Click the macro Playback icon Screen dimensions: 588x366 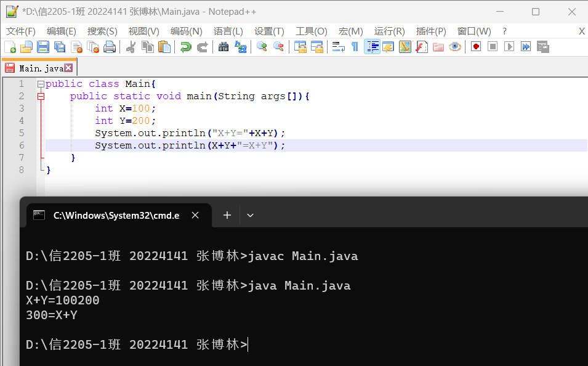coord(509,47)
